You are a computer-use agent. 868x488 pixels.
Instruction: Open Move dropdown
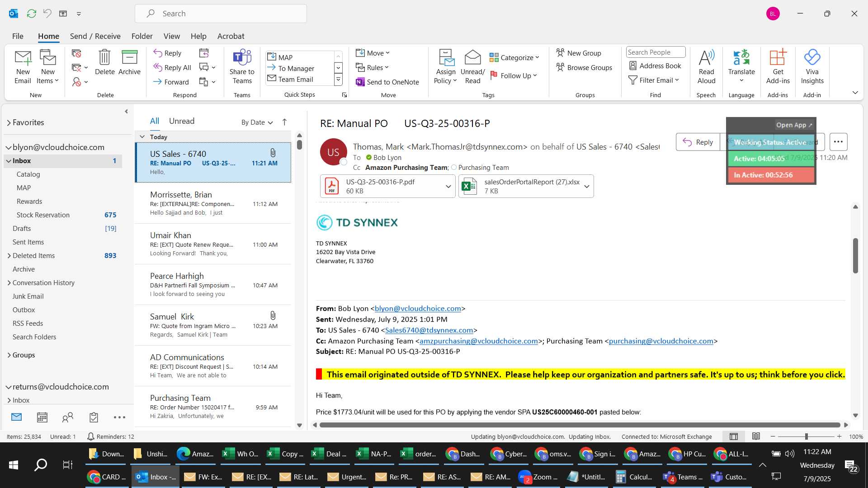point(373,53)
